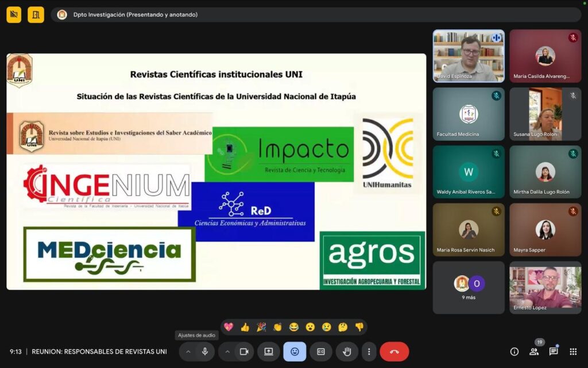This screenshot has width=588, height=368.
Task: Send the thumbs up reaction
Action: [245, 327]
